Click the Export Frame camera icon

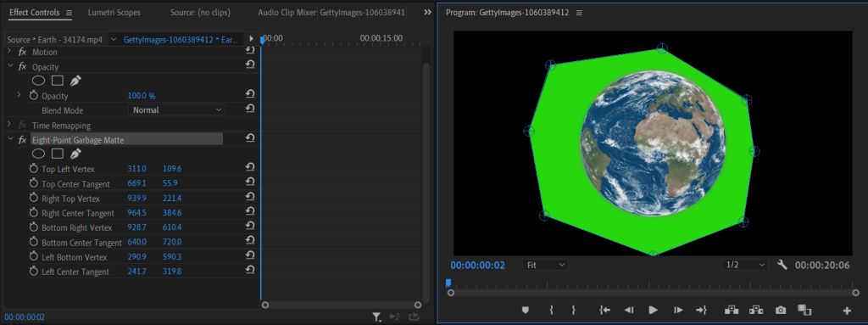click(781, 310)
